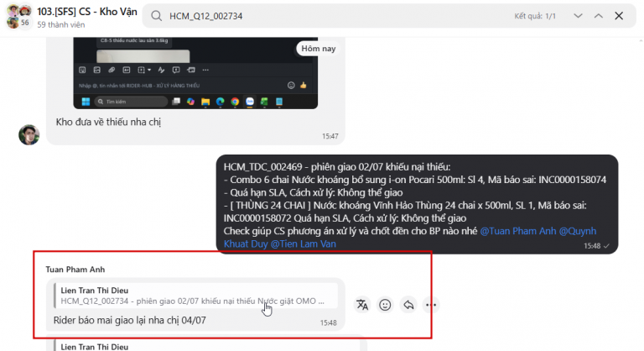
Task: Click the sender name Tuan Pham Anh
Action: 75,270
